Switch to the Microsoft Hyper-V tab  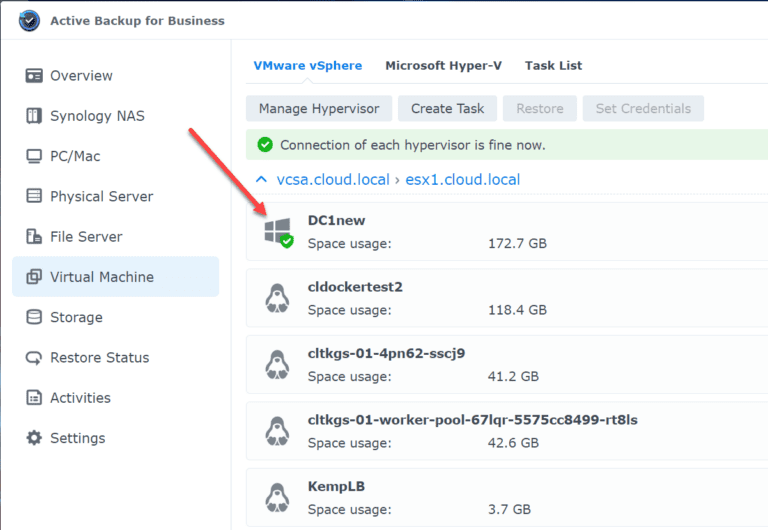pos(443,66)
